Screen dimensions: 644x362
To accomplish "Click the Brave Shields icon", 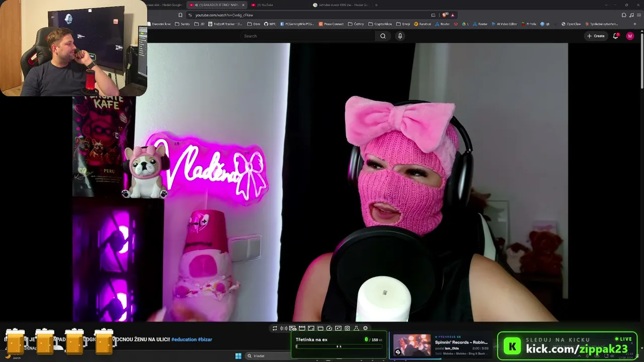I will click(445, 15).
